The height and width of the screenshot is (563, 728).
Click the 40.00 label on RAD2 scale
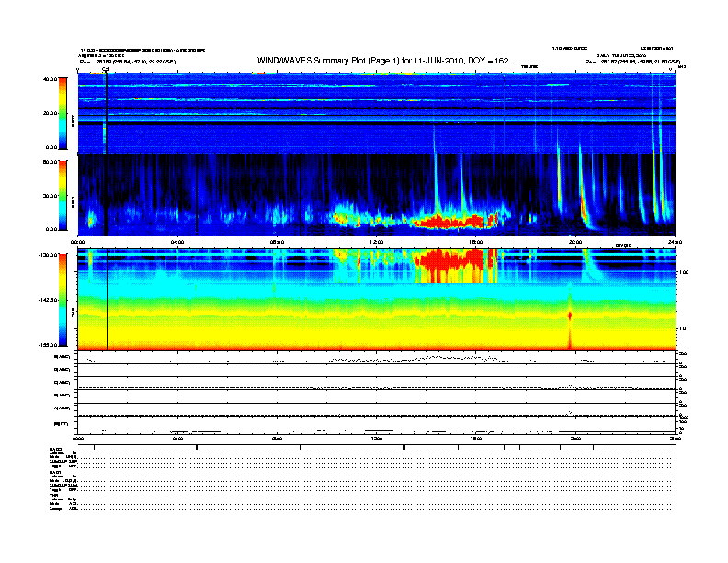click(50, 79)
